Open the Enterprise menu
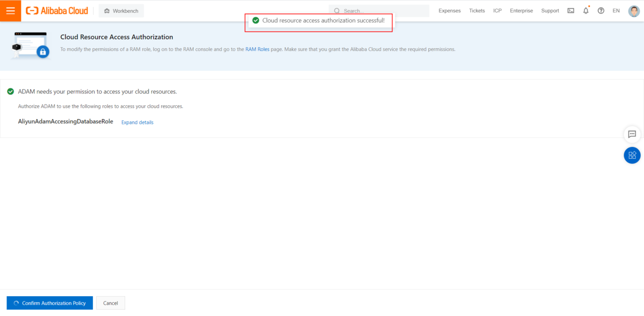Viewport: 644px width, 316px height. pyautogui.click(x=521, y=11)
